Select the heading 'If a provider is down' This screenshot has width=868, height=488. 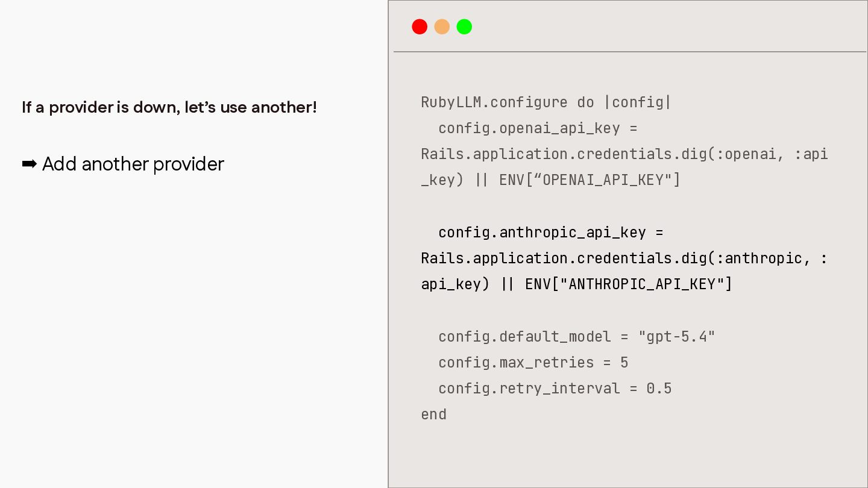169,107
